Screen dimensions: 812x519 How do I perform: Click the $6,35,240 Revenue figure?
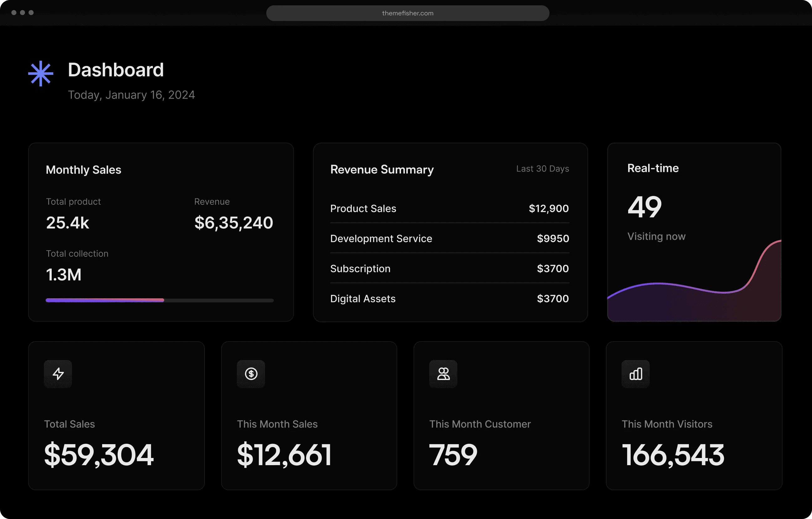tap(234, 223)
